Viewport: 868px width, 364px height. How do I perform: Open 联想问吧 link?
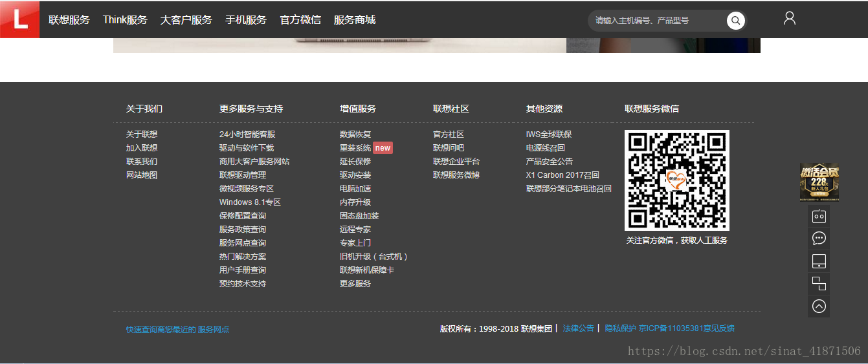tap(449, 148)
